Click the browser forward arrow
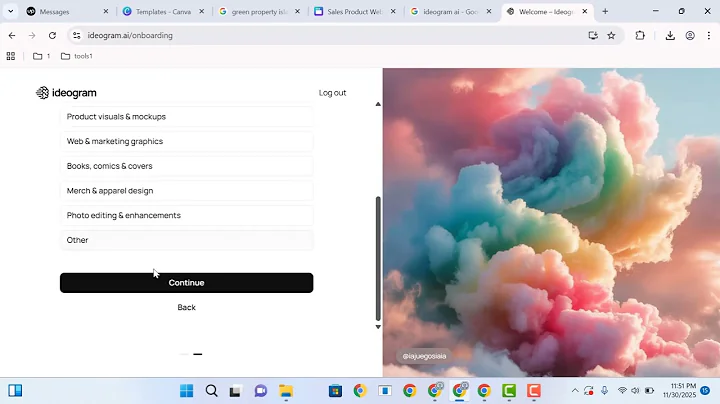Image resolution: width=720 pixels, height=404 pixels. 32,35
